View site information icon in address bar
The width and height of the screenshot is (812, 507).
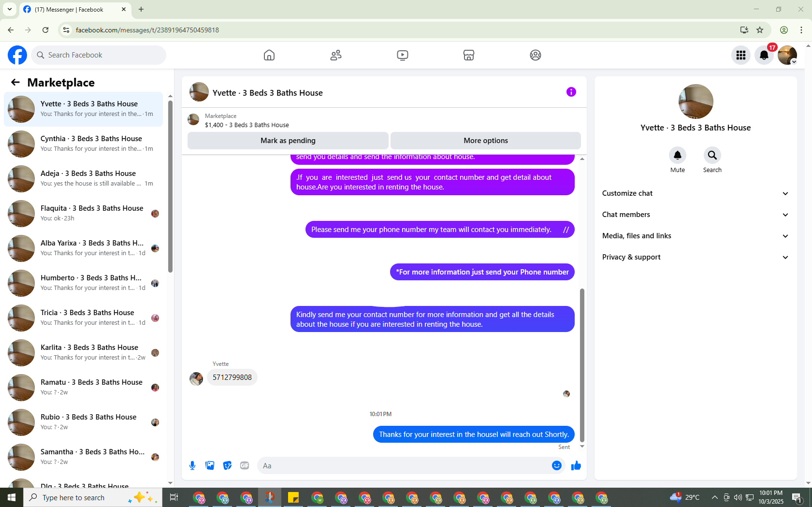click(66, 30)
